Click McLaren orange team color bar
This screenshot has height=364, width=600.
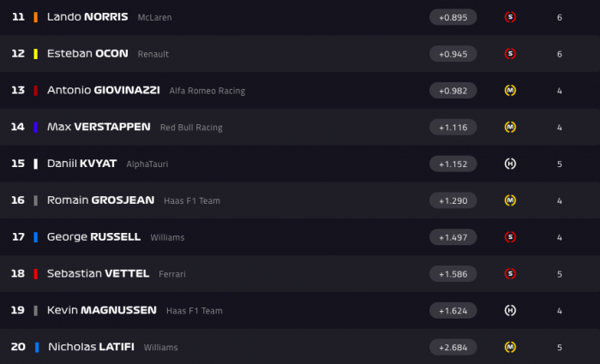pyautogui.click(x=36, y=17)
